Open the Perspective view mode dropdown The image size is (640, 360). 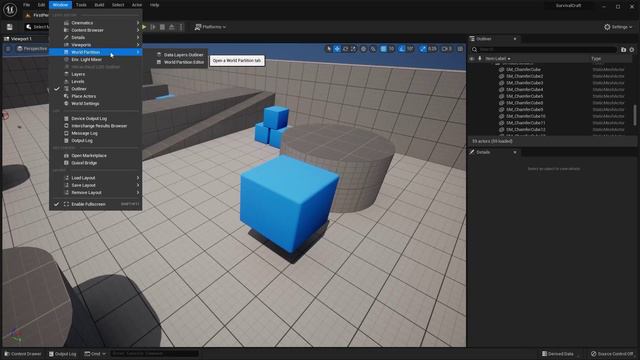pos(32,49)
